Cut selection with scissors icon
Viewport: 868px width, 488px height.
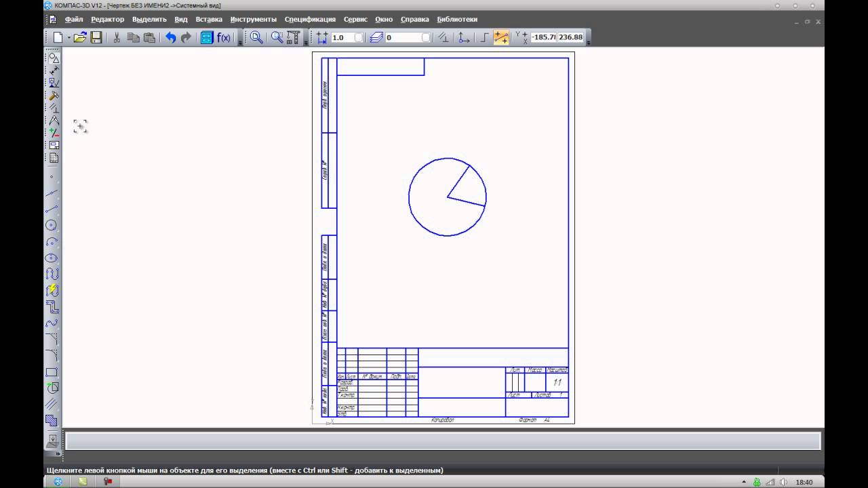point(117,38)
